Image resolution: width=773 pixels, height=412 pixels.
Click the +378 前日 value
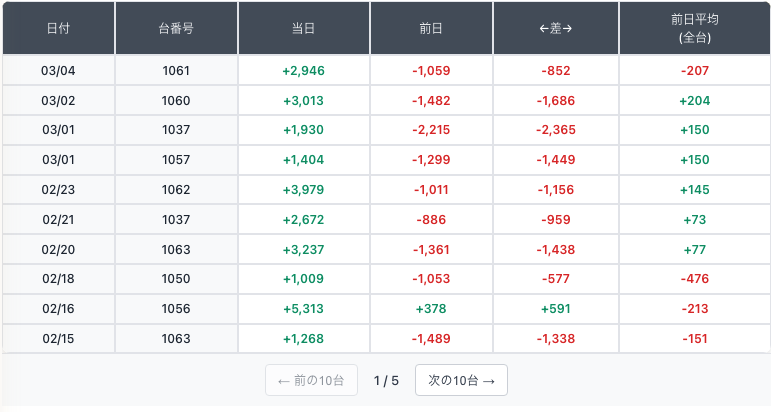[x=432, y=309]
